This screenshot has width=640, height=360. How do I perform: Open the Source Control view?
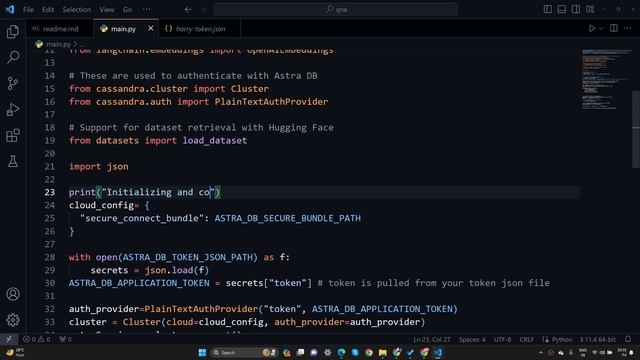tap(13, 83)
